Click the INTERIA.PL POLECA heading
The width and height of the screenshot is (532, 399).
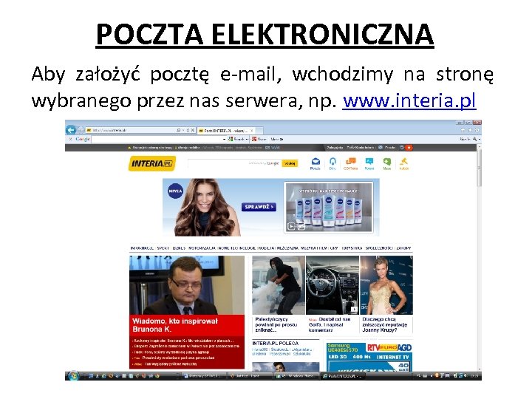pos(275,344)
